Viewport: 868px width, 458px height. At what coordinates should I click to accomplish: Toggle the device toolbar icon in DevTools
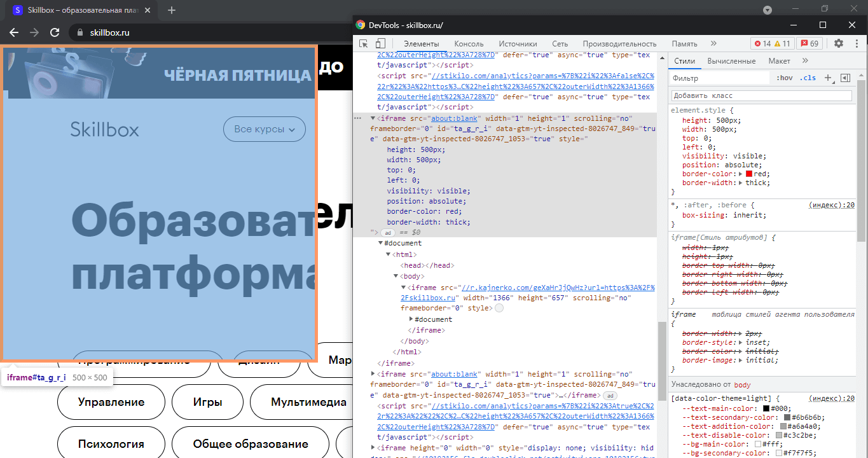380,44
